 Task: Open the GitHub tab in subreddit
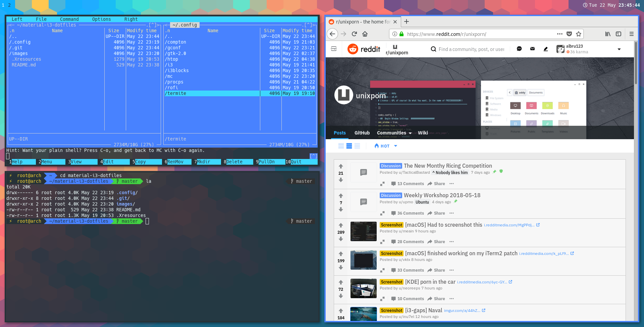(362, 133)
